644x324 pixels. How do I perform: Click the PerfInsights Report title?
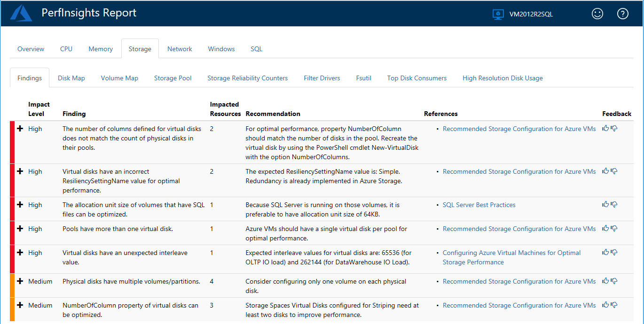(x=89, y=13)
